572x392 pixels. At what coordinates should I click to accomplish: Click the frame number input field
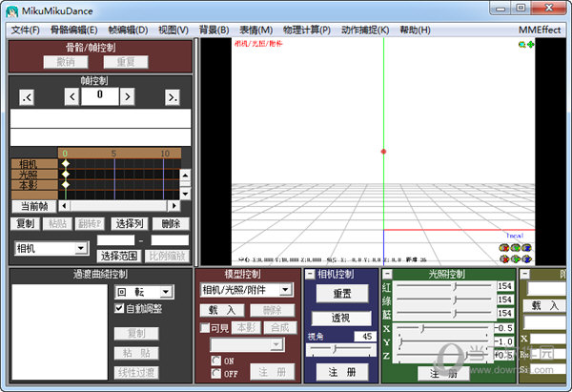tap(99, 96)
